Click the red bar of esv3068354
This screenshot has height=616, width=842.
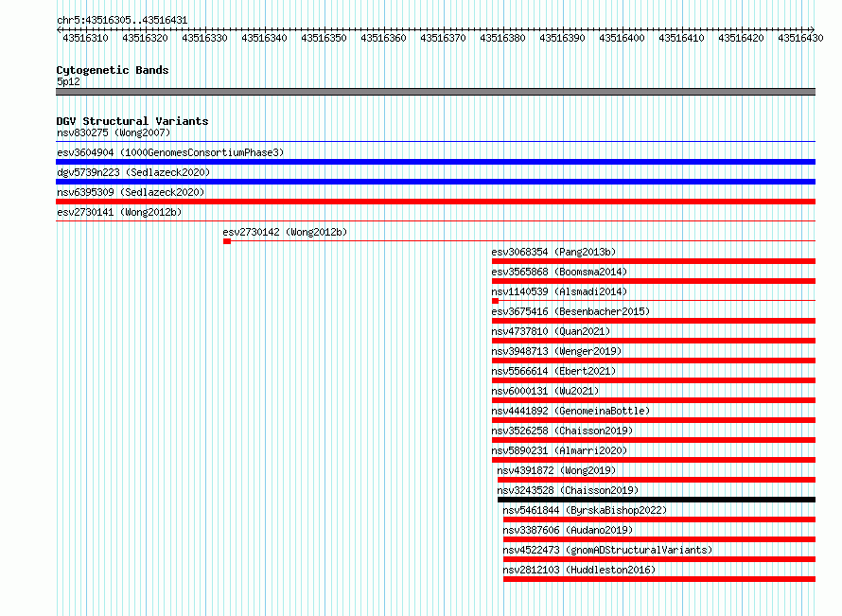[654, 261]
